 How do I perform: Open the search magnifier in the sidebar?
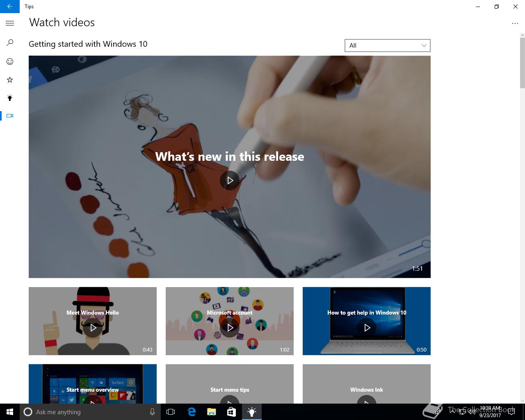(x=10, y=43)
